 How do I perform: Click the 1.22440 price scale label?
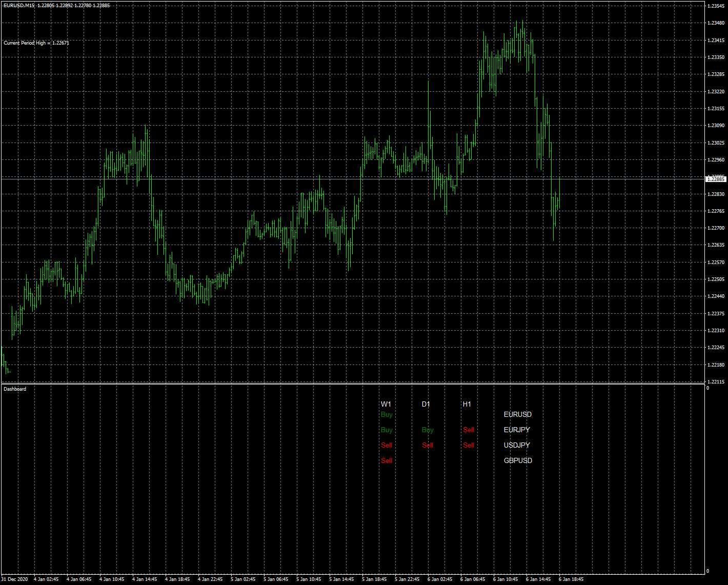coord(716,296)
